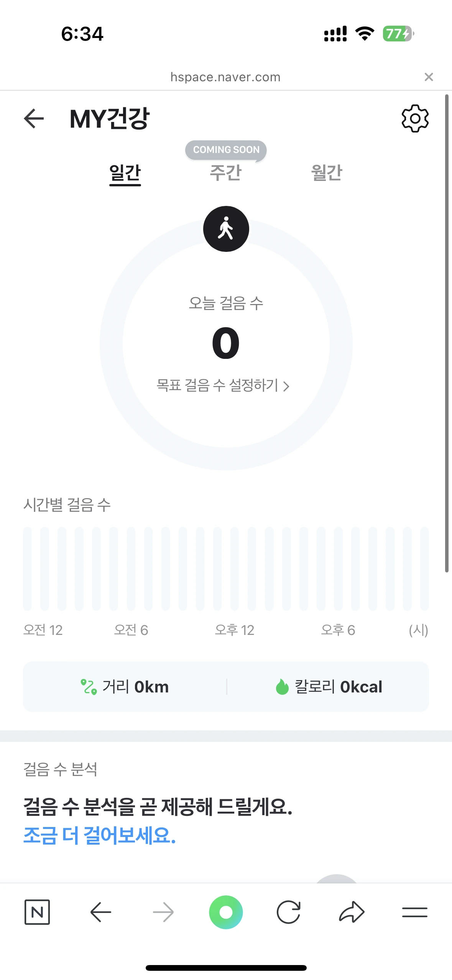
Task: Tap the 거리 0km stat
Action: click(125, 687)
